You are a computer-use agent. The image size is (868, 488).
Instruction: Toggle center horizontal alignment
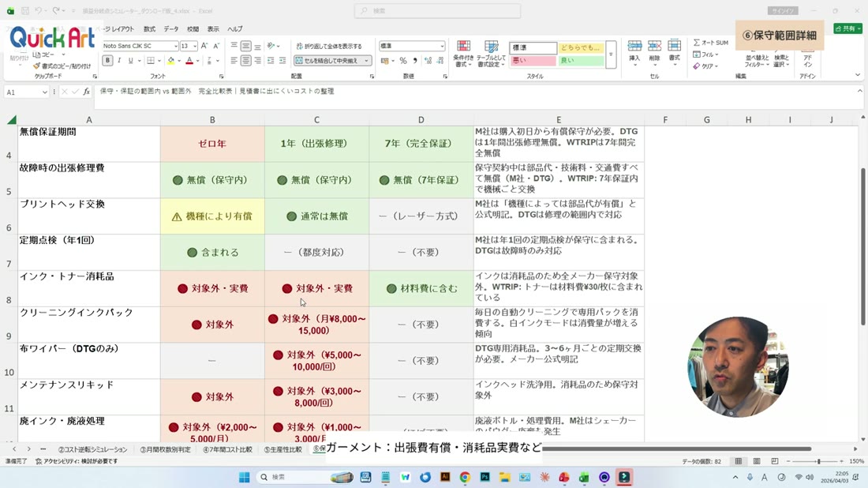click(245, 60)
